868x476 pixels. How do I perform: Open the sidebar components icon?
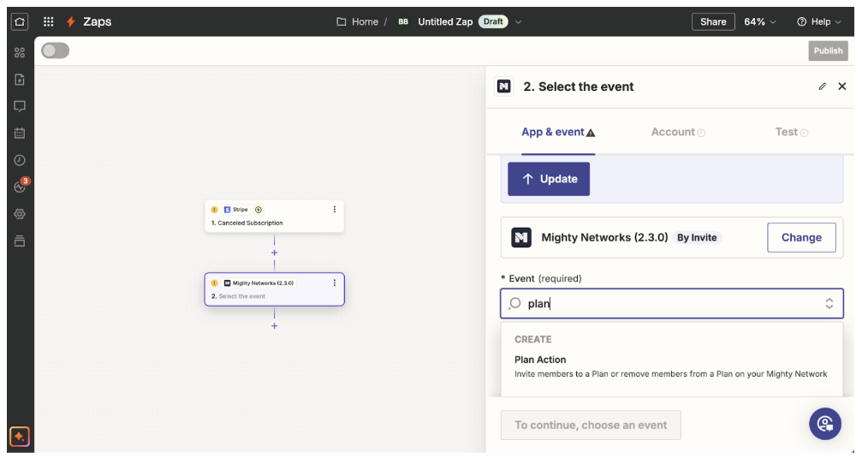click(20, 52)
